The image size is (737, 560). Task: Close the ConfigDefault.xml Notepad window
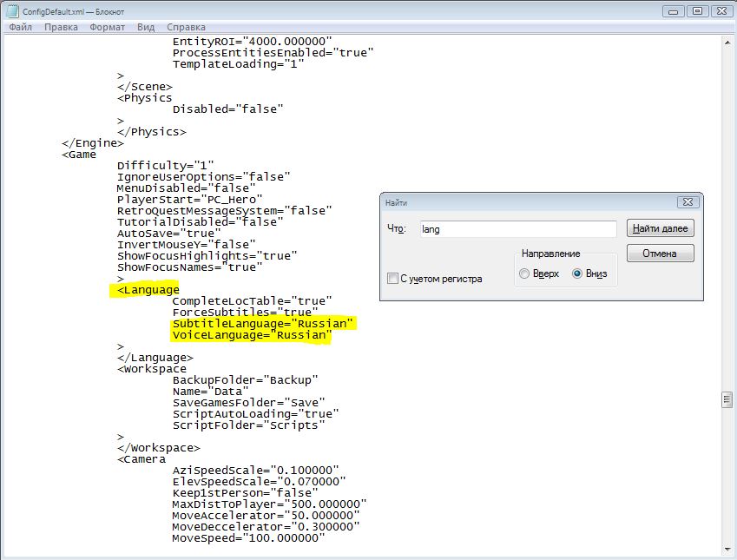tap(721, 11)
